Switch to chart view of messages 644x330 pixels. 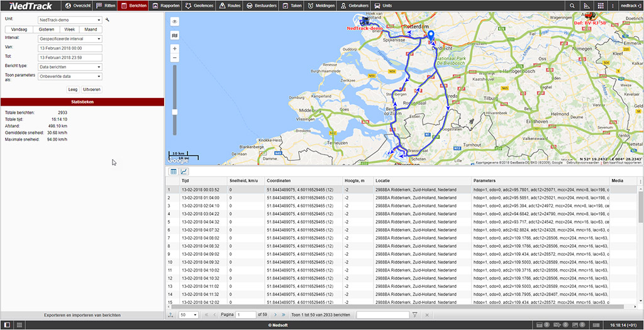coord(184,172)
